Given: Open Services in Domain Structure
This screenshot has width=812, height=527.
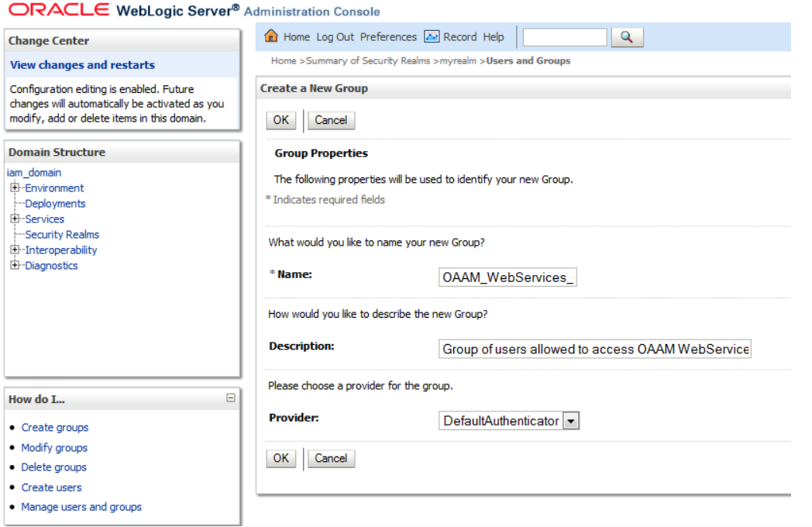Looking at the screenshot, I should pyautogui.click(x=44, y=219).
